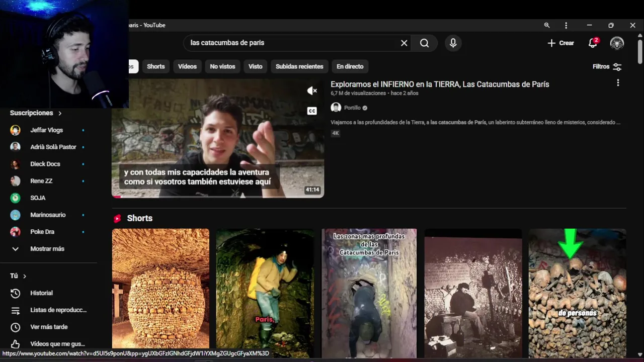Open Short Las zonas mas profundas
Image resolution: width=644 pixels, height=362 pixels.
[369, 293]
